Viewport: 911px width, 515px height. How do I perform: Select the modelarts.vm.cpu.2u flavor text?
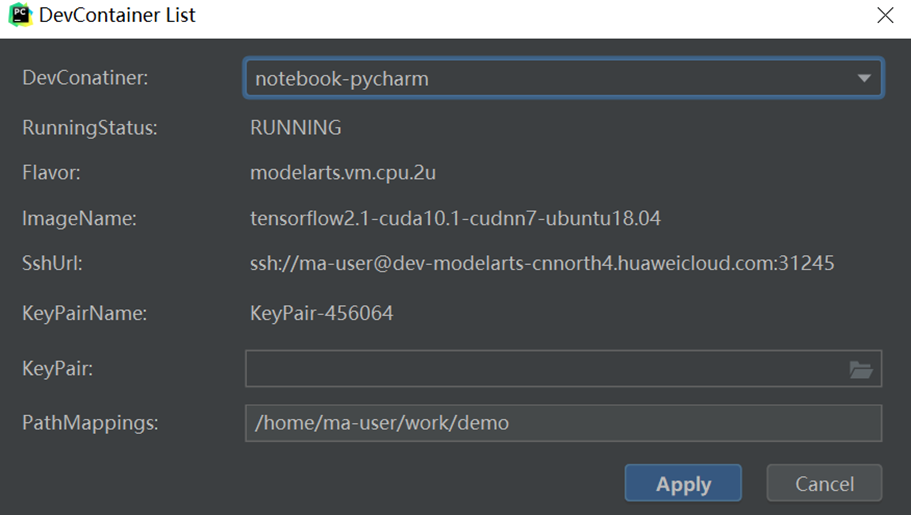(342, 173)
